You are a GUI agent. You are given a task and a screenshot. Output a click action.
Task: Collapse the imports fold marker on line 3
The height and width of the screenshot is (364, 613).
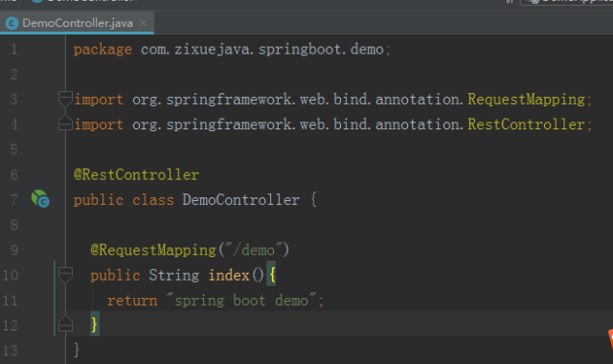coord(65,99)
